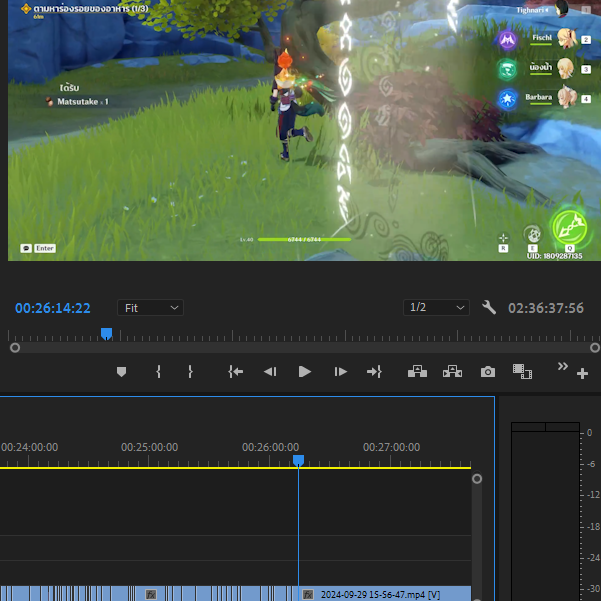Show more transport buttons via double chevron
The image size is (601, 601).
point(562,366)
